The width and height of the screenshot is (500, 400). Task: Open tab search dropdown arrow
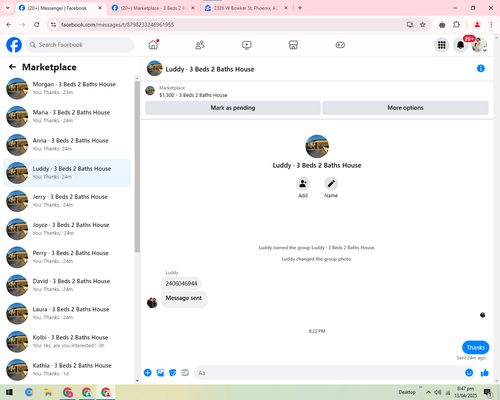(8, 8)
